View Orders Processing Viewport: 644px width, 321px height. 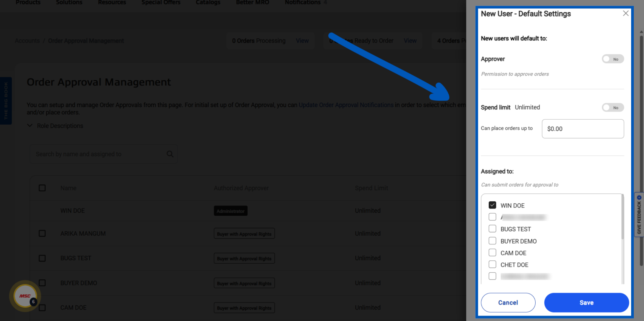(302, 41)
